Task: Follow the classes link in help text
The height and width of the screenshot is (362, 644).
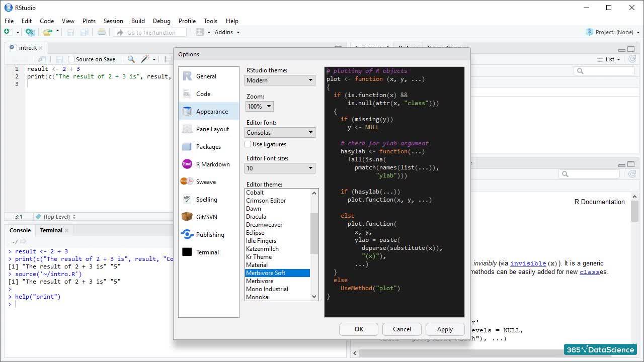Action: pos(591,272)
